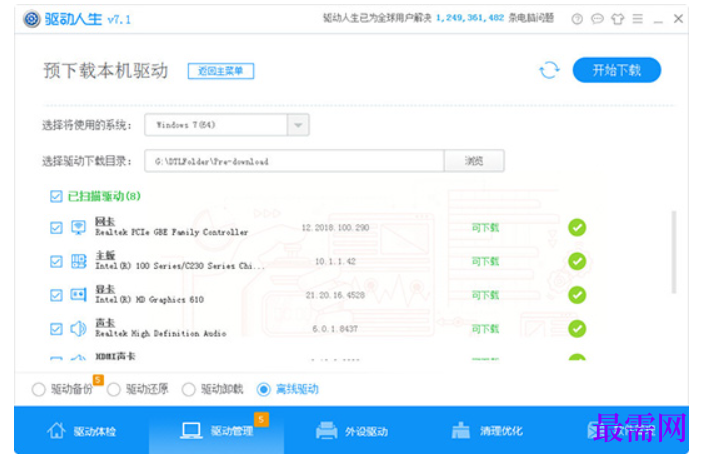705x459 pixels.
Task: Open the skin shirt icon
Action: tap(617, 19)
